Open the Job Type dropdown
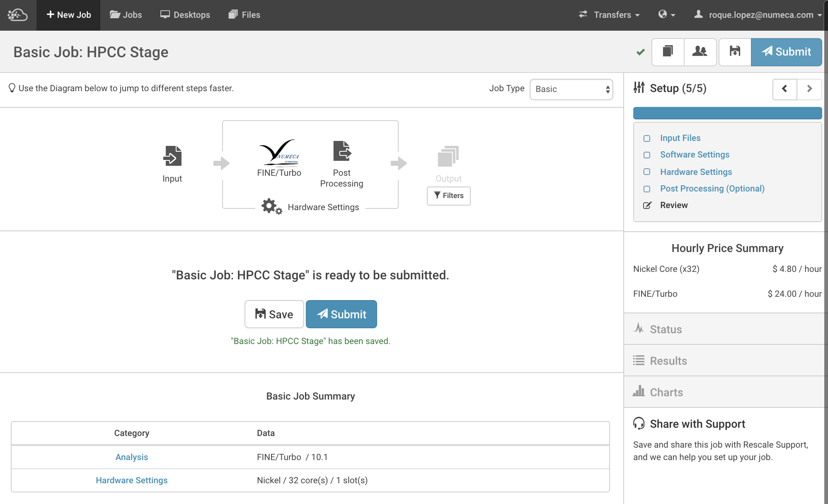The width and height of the screenshot is (828, 504). (571, 89)
